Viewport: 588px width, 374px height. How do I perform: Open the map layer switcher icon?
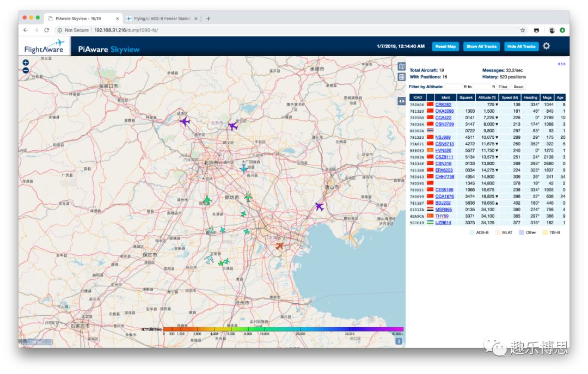(x=401, y=66)
